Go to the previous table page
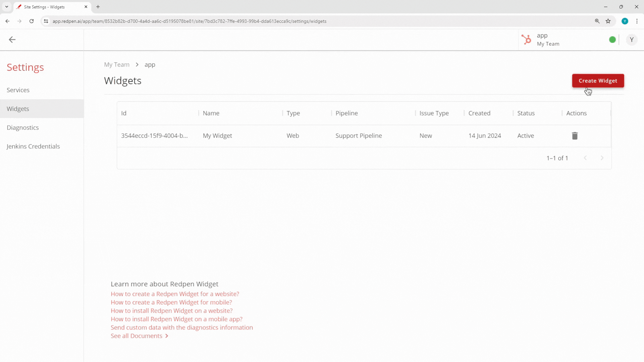This screenshot has height=362, width=644. (x=585, y=158)
